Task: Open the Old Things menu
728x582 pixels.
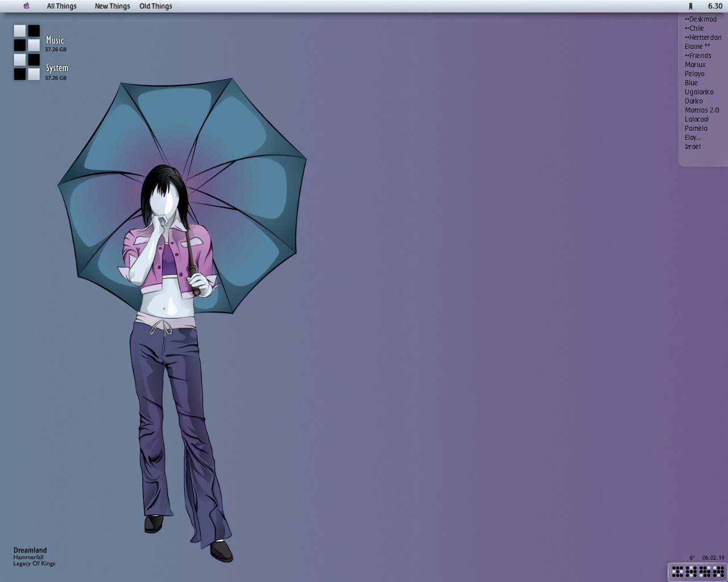Action: click(155, 6)
